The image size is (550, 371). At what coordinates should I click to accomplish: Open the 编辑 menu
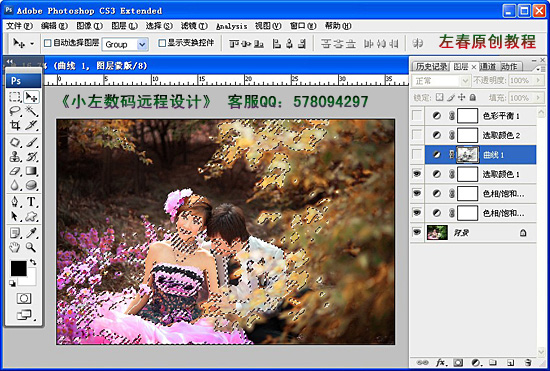click(54, 26)
